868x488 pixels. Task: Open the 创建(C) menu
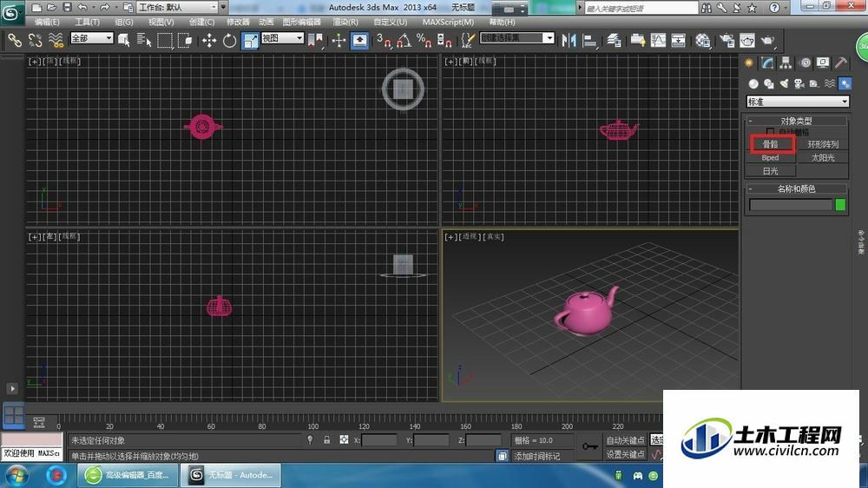point(201,22)
